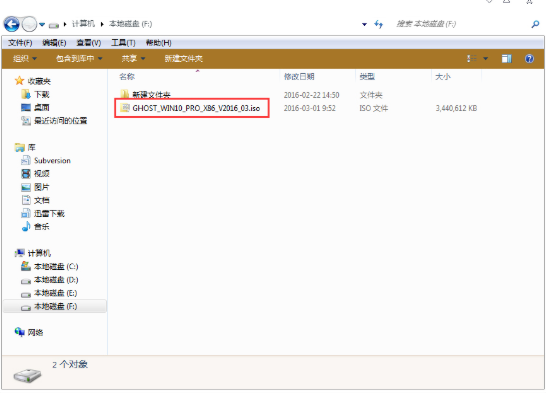Click the 桌面 monitor icon in favorites

26,108
